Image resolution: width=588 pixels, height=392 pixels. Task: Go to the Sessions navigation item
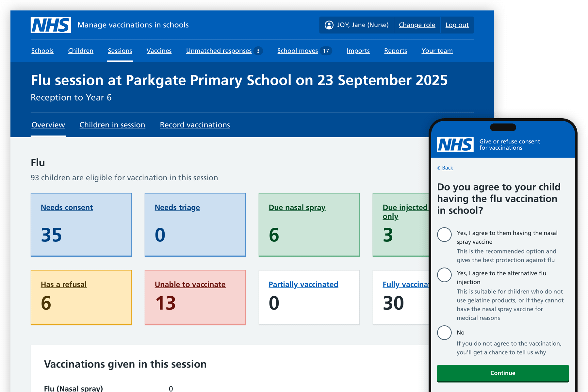pyautogui.click(x=120, y=51)
